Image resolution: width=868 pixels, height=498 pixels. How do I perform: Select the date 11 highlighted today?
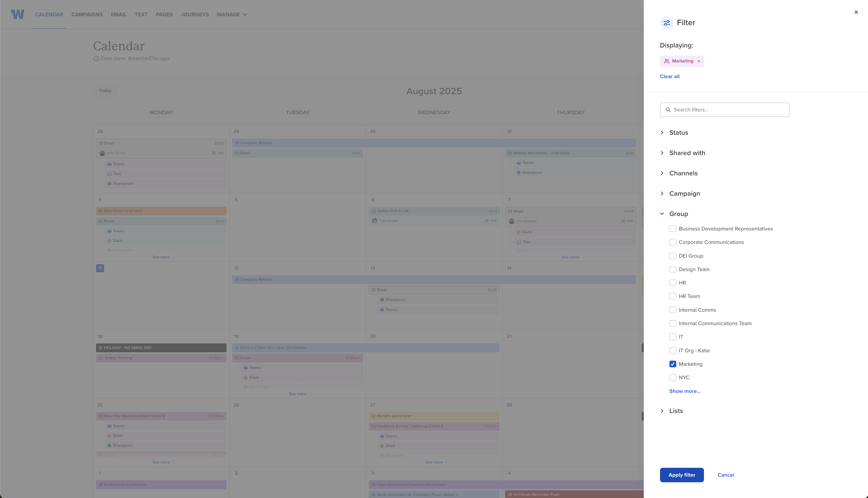coord(100,268)
